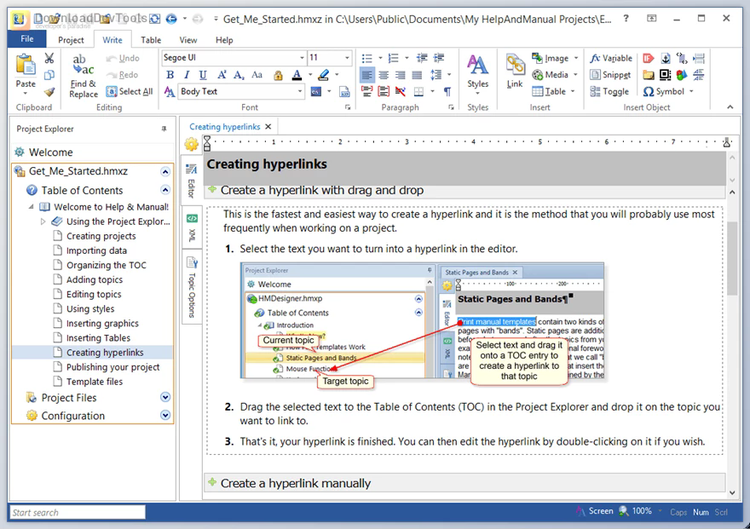This screenshot has height=529, width=750.
Task: Open the File menu
Action: coord(27,39)
